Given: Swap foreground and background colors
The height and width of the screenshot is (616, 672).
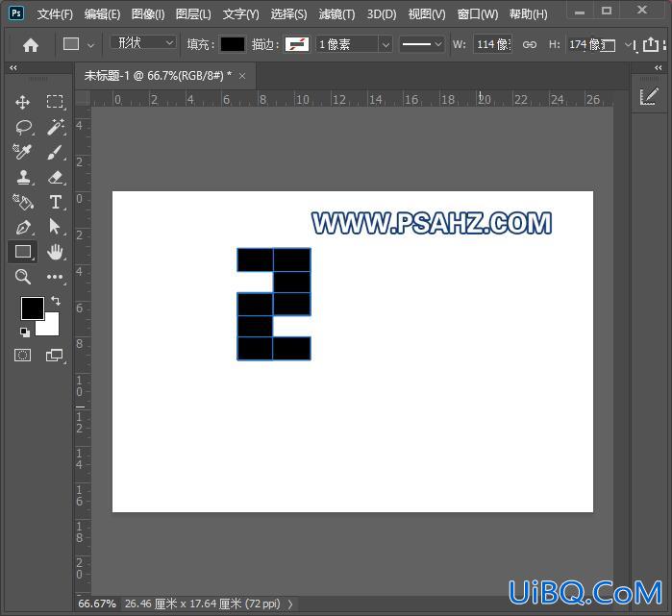Looking at the screenshot, I should (56, 300).
